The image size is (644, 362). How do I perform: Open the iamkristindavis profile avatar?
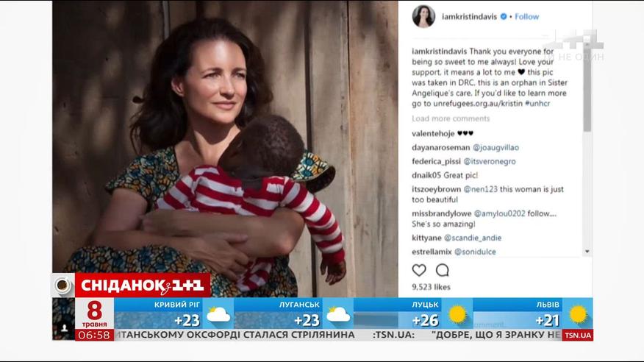tap(423, 16)
